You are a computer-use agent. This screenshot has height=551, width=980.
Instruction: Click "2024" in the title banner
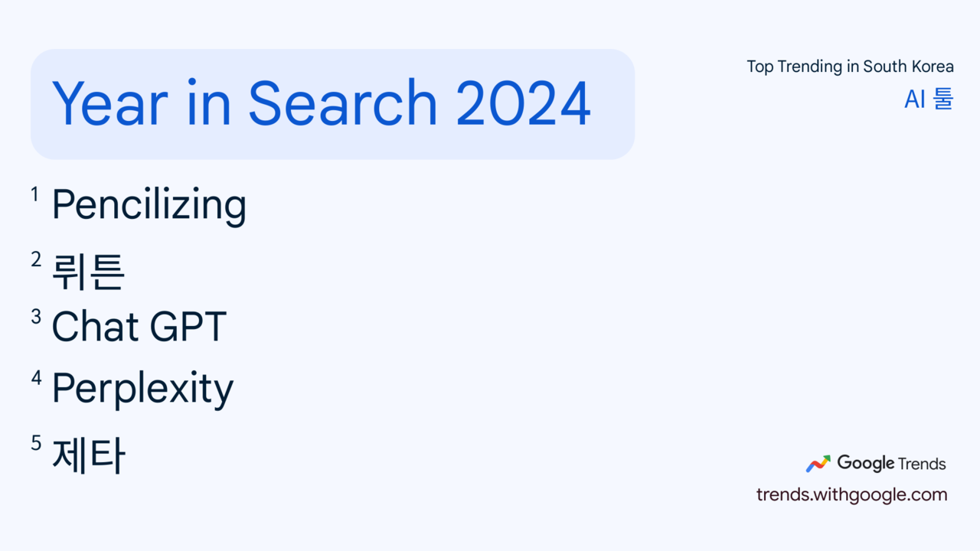point(524,103)
